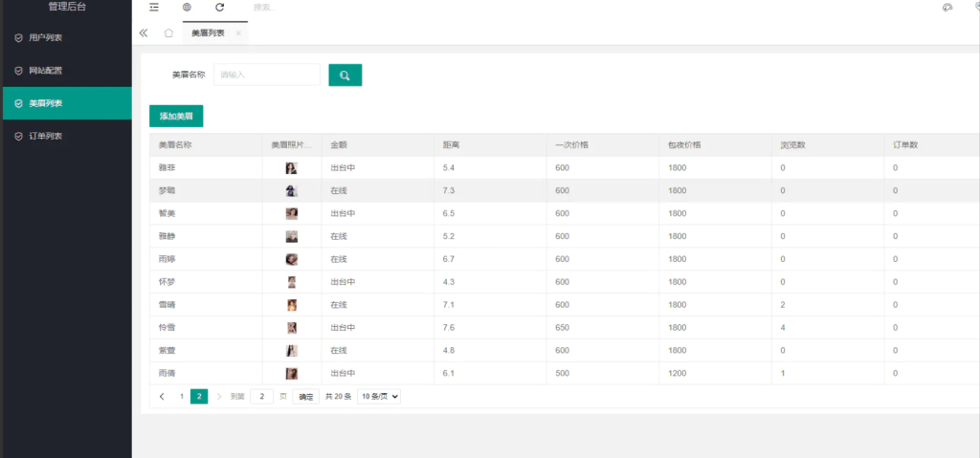The image size is (980, 458).
Task: Click the double-left tab scroll arrow
Action: 144,33
